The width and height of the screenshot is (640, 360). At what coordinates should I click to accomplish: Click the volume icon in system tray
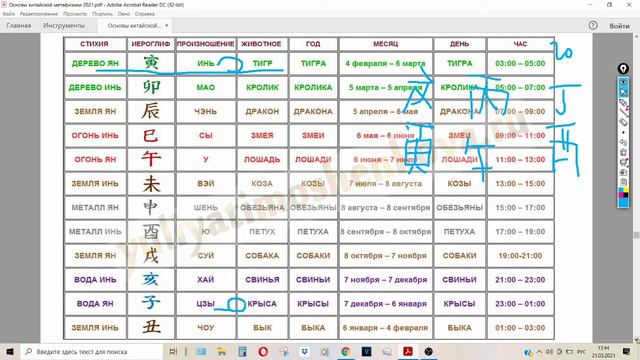549,351
